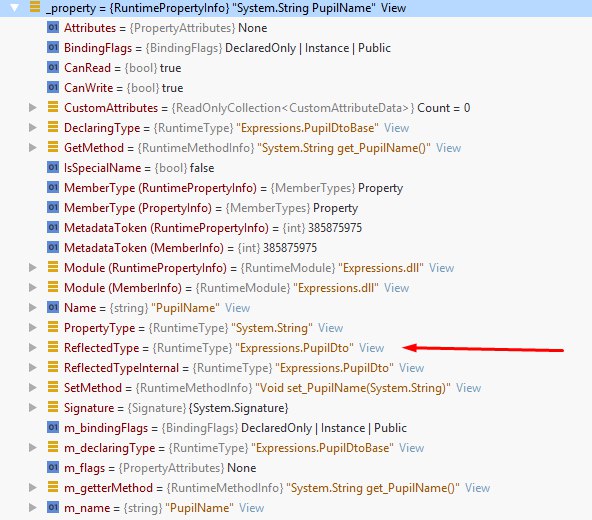Open View link for SetMethod
Viewport: 592px width, 520px height.
[x=469, y=388]
